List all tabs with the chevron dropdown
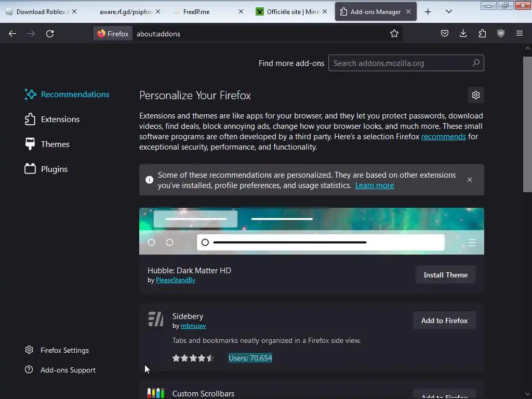The image size is (532, 399). pos(448,12)
